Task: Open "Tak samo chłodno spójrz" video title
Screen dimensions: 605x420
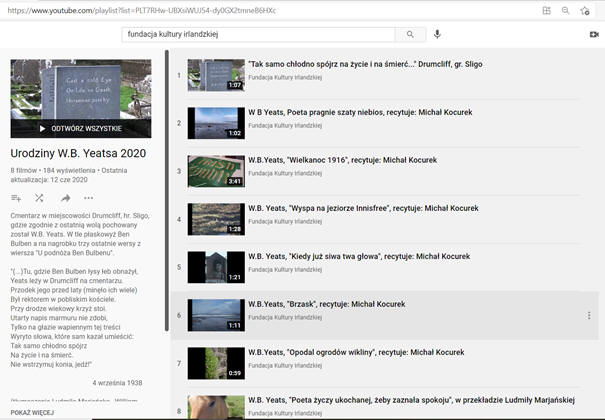Action: pos(365,64)
